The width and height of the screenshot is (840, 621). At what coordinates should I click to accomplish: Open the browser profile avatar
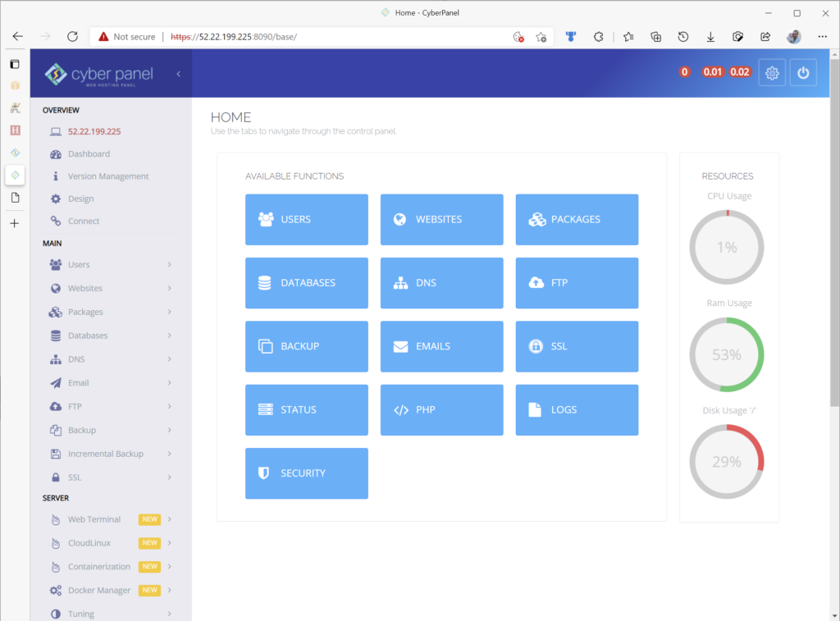tap(794, 37)
